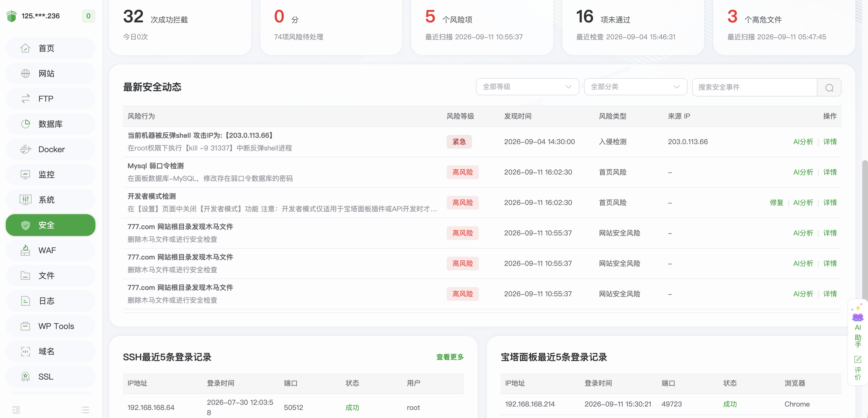The height and width of the screenshot is (418, 868).
Task: Click the 125.***.236 server label
Action: (41, 16)
